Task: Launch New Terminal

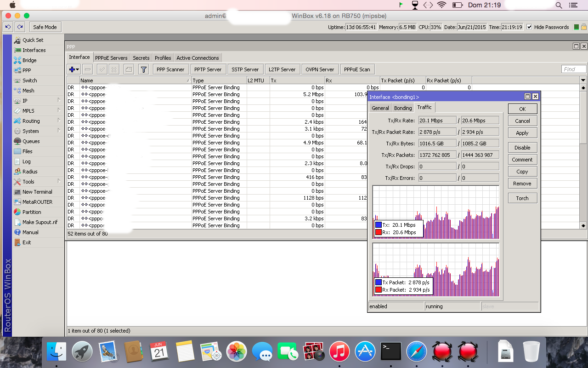Action: click(38, 192)
